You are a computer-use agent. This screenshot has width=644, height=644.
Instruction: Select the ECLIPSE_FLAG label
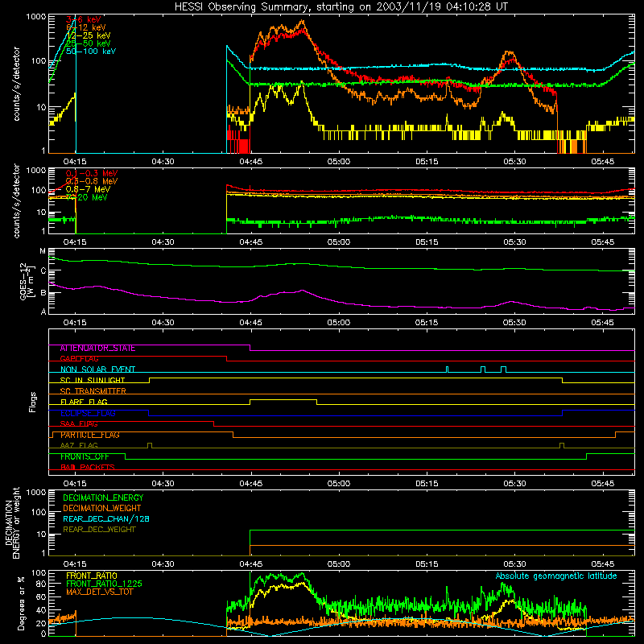coord(88,413)
